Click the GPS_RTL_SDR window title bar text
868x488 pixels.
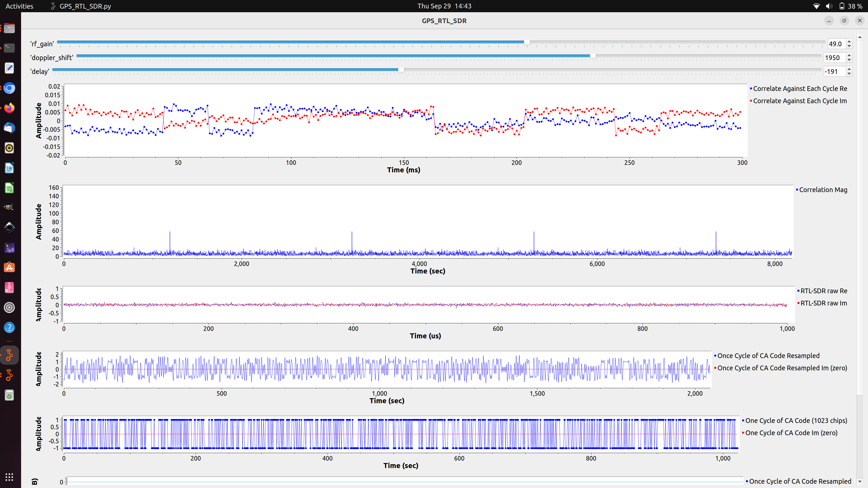444,21
